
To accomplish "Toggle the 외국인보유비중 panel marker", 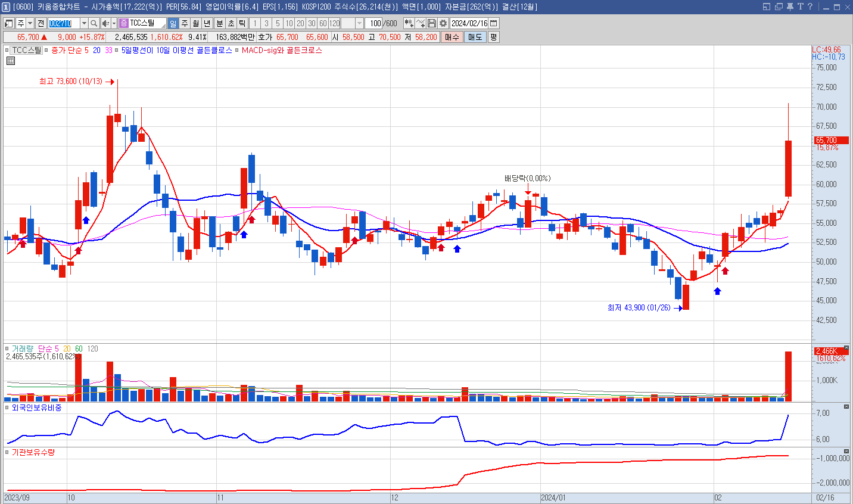I will (7, 407).
